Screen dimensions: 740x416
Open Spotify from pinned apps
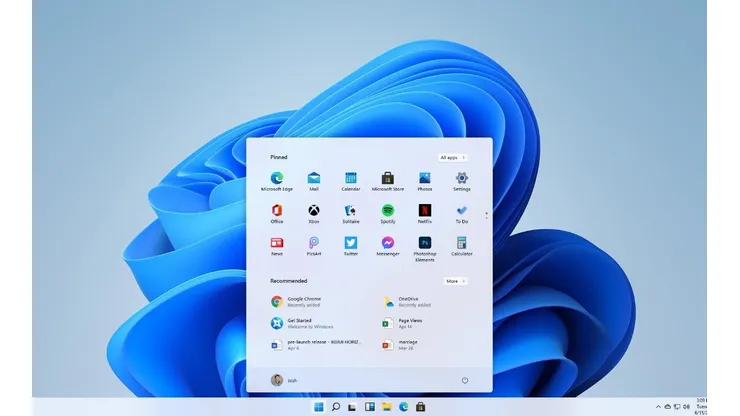point(387,214)
